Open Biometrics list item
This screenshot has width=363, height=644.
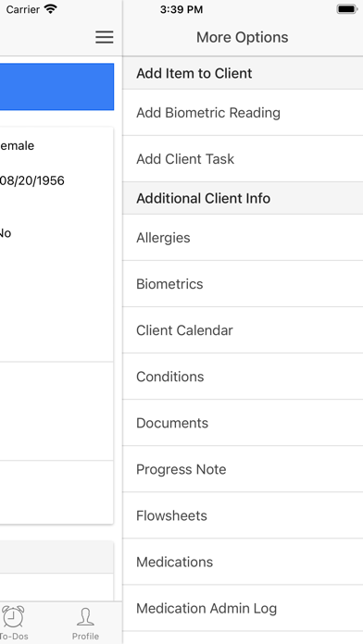(x=243, y=284)
